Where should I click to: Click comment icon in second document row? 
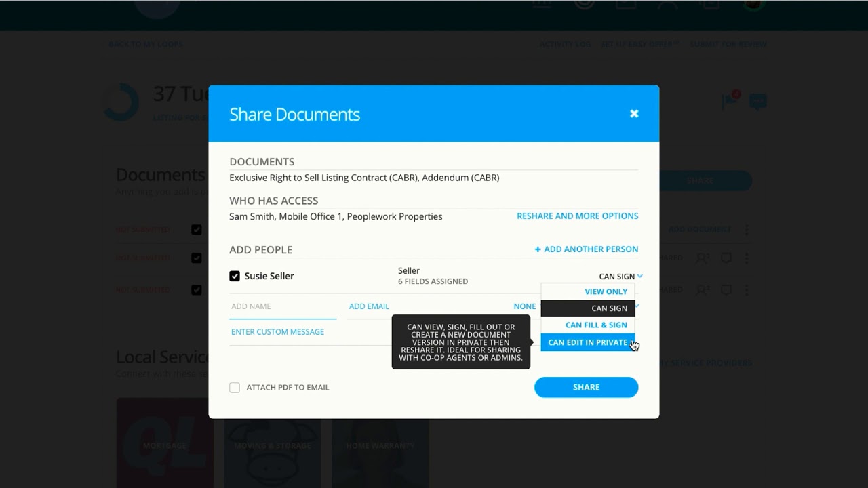click(726, 258)
